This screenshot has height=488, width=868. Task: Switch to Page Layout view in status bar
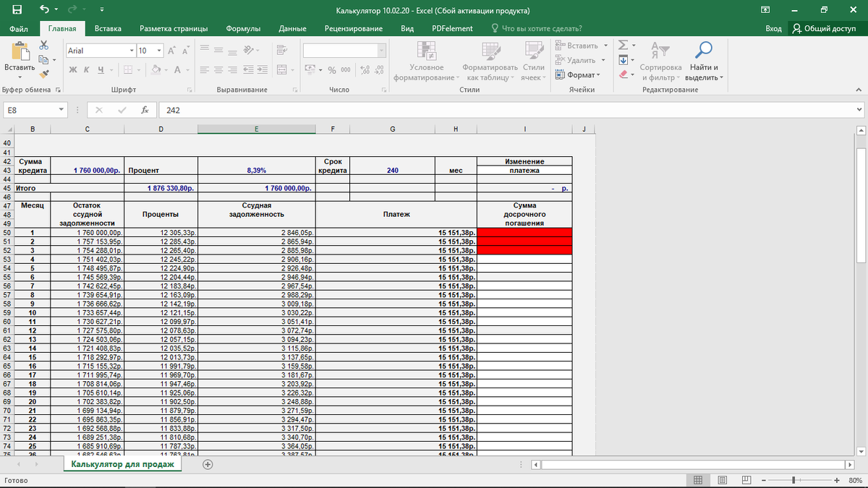pos(723,480)
